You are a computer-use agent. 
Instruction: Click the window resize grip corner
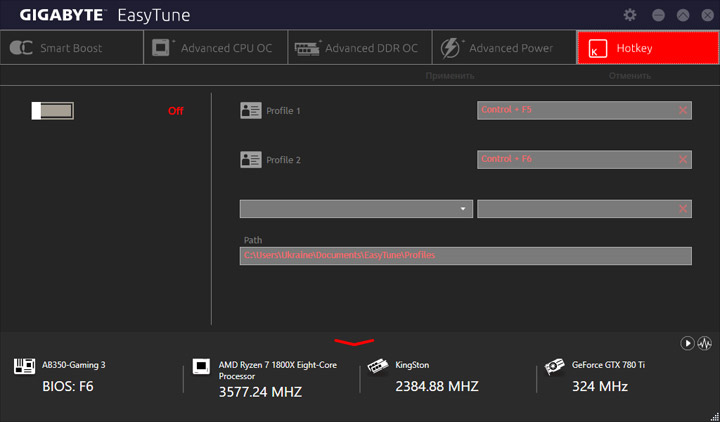pos(714,416)
